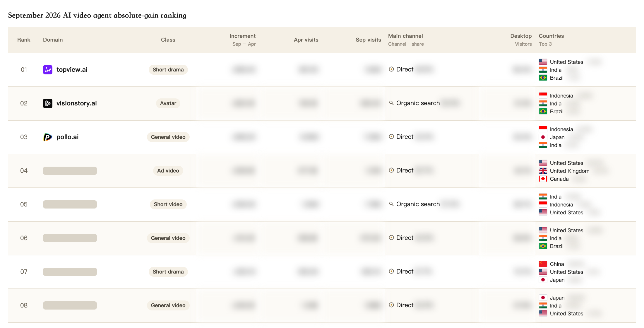Click the Canada flag in row 04
The image size is (644, 328).
tap(543, 179)
